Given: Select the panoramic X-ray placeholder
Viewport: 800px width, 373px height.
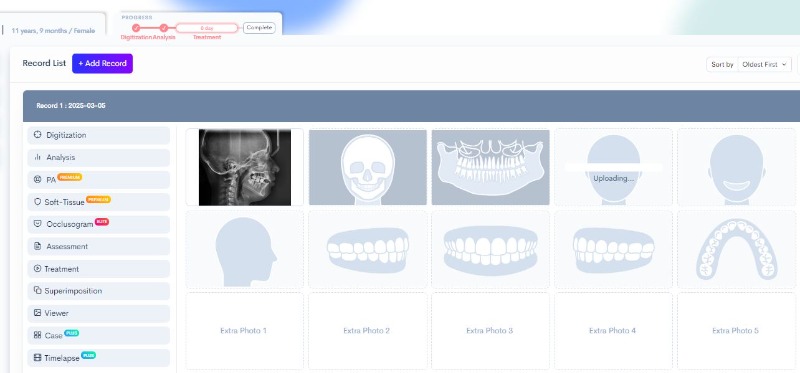Looking at the screenshot, I should click(490, 167).
